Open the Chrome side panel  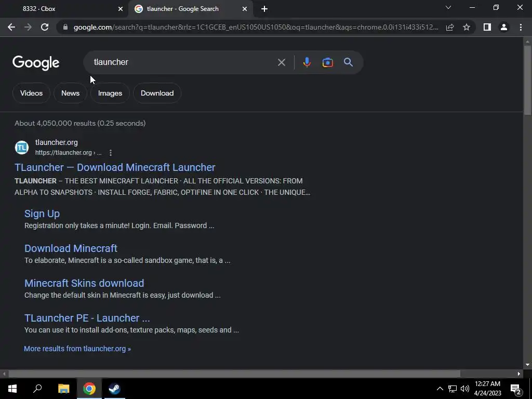click(x=487, y=27)
